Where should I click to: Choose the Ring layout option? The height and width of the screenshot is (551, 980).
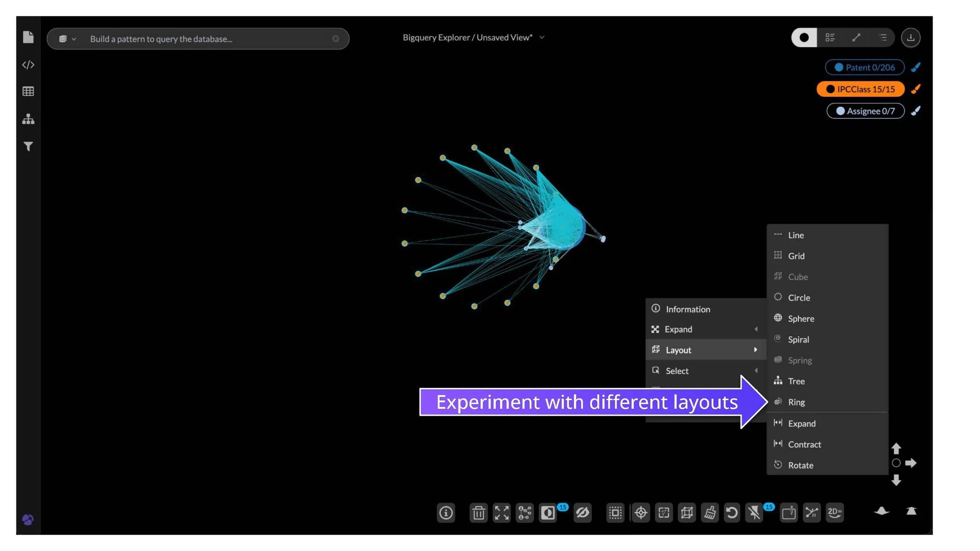(796, 402)
